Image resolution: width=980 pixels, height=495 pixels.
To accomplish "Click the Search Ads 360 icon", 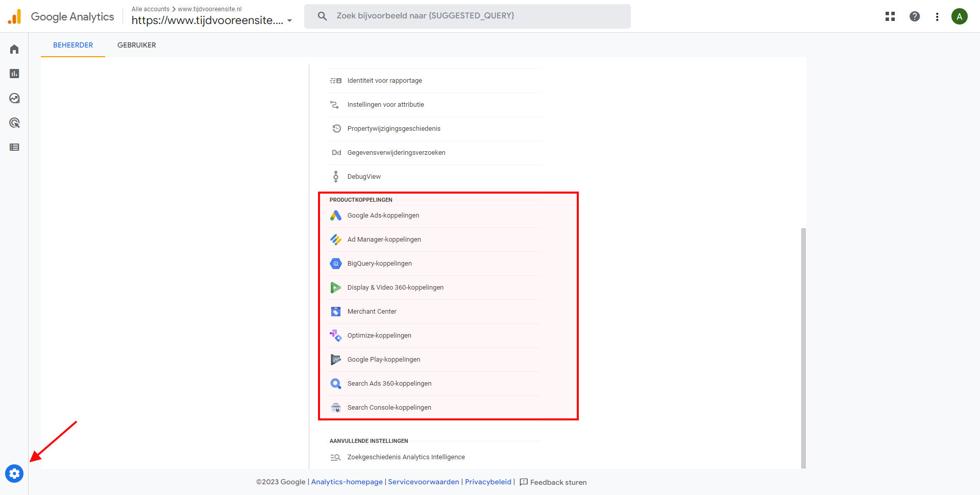I will pyautogui.click(x=335, y=384).
